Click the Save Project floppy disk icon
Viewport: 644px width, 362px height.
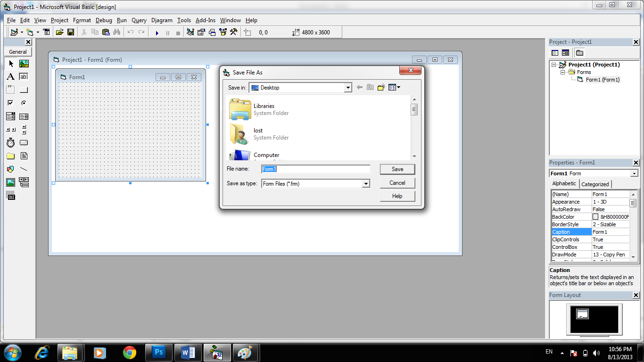click(71, 32)
